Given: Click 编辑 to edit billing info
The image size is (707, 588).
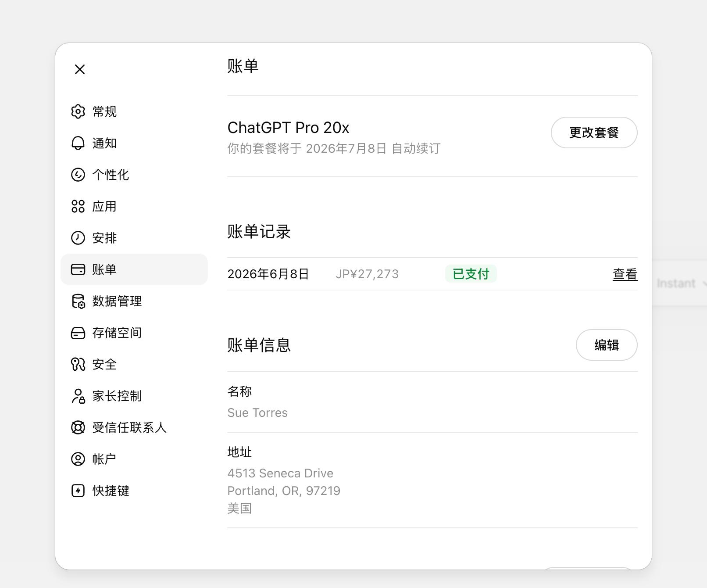Looking at the screenshot, I should pyautogui.click(x=607, y=345).
